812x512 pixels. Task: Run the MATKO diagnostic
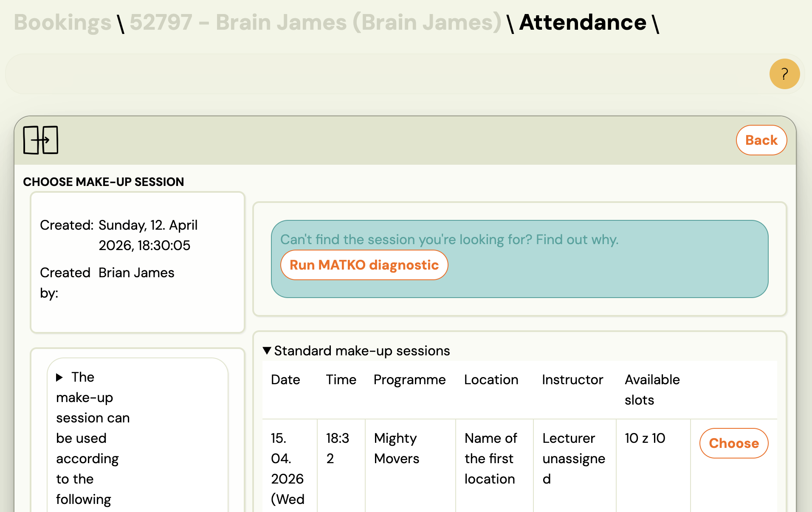(x=364, y=265)
